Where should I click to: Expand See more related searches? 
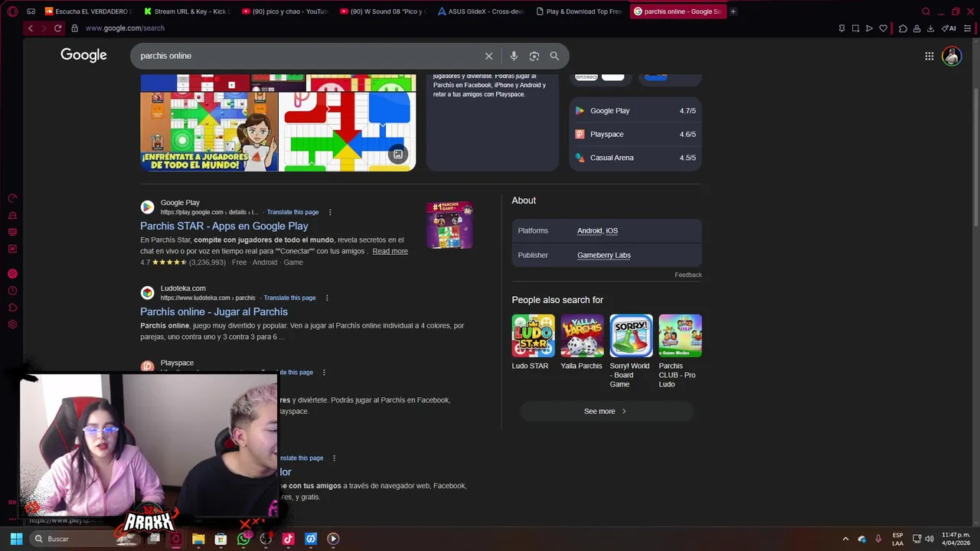click(606, 411)
